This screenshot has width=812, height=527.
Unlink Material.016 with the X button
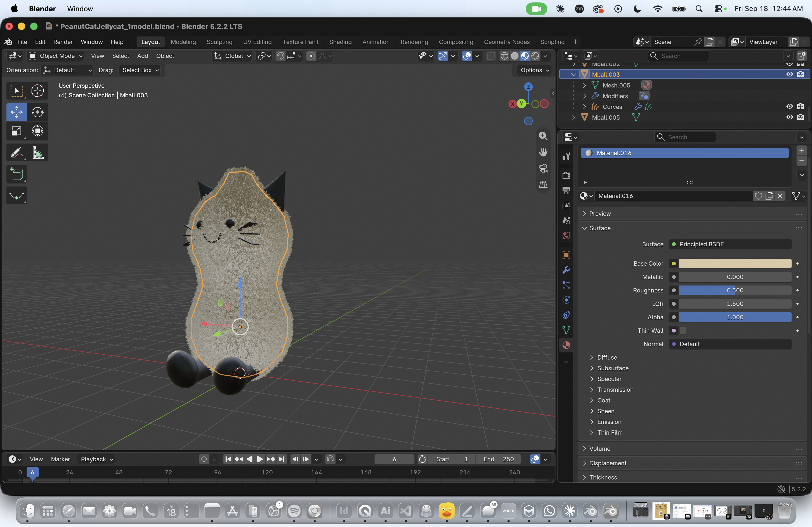780,196
